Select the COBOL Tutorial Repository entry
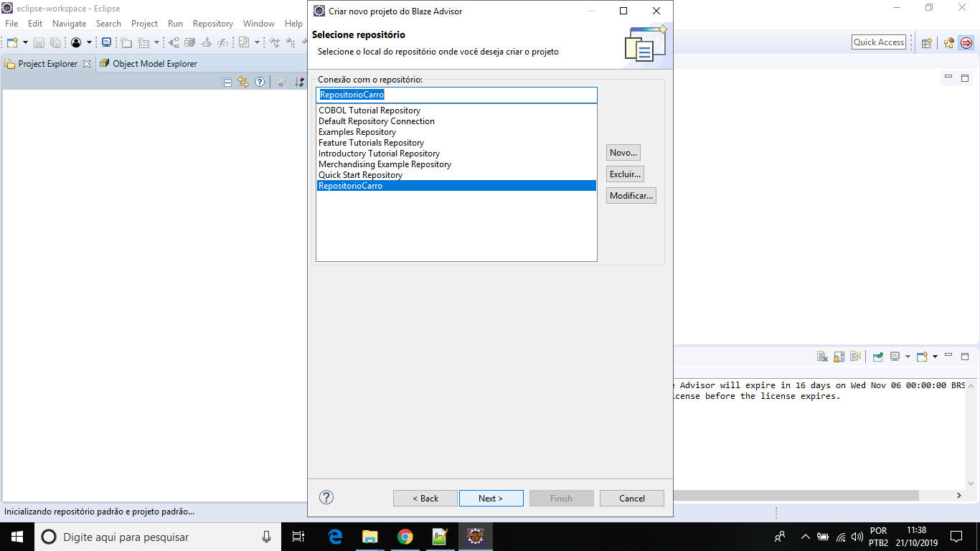This screenshot has width=980, height=551. pyautogui.click(x=369, y=110)
